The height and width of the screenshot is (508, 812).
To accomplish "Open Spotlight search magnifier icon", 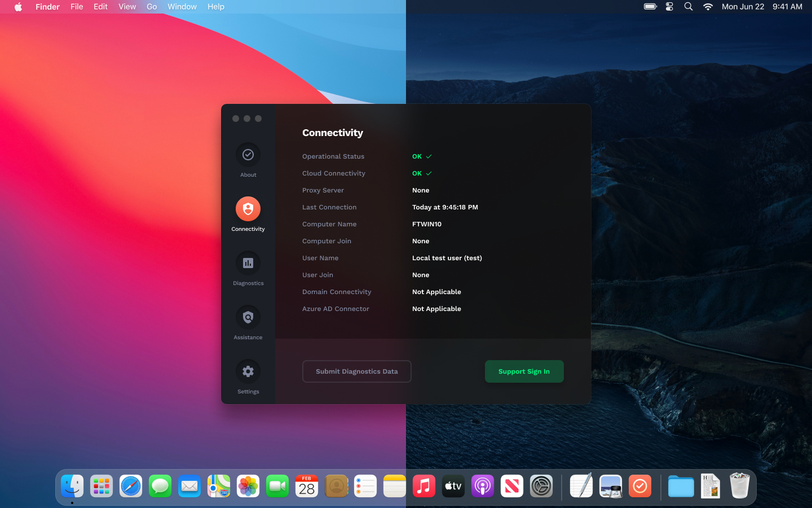I will point(689,7).
